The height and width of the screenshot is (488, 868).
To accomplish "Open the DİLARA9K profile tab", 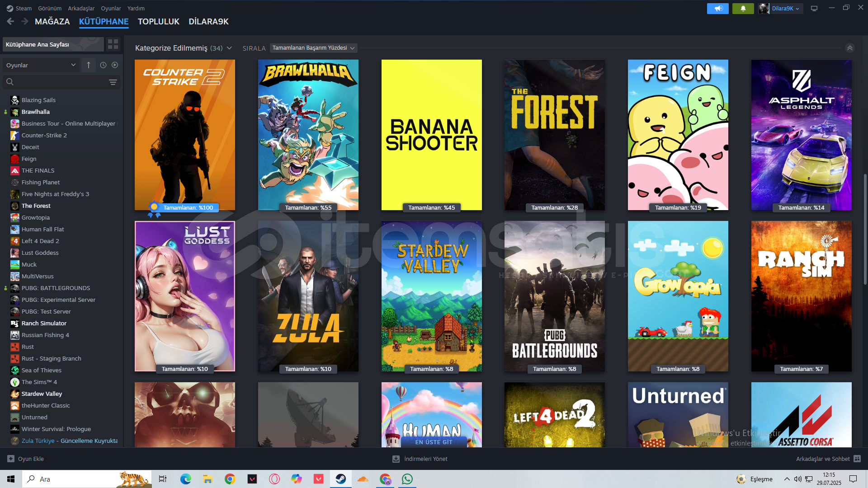I will coord(208,22).
